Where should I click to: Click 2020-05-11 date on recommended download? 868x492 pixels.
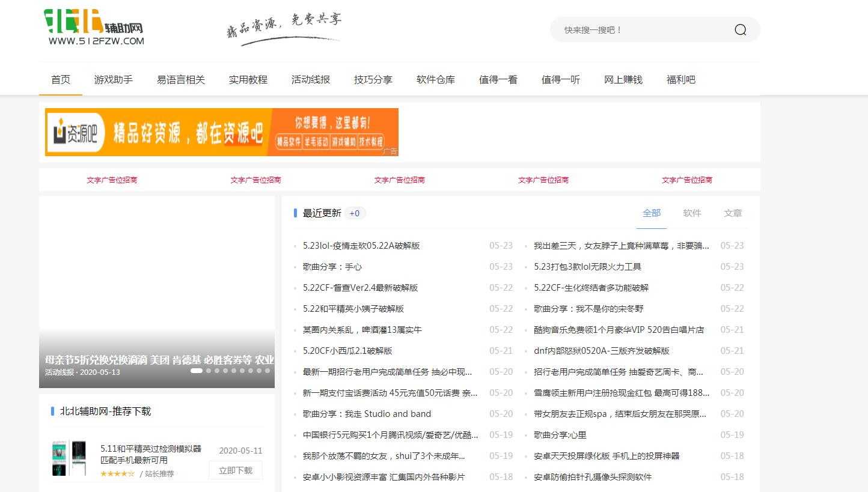pyautogui.click(x=240, y=451)
